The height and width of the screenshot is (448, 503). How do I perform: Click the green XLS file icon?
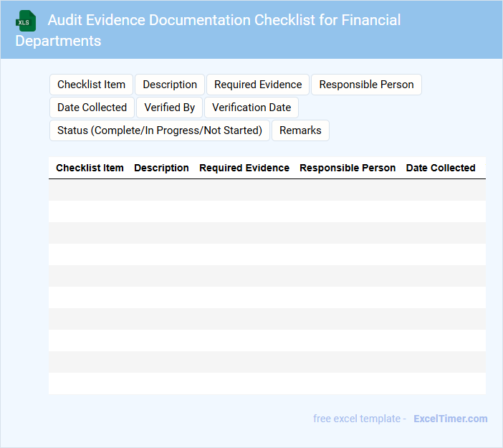(x=27, y=21)
